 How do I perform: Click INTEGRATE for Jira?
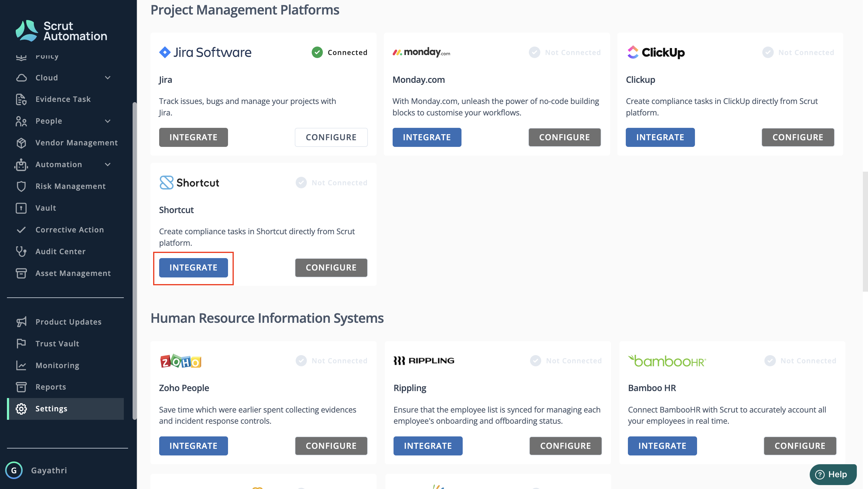pos(193,137)
